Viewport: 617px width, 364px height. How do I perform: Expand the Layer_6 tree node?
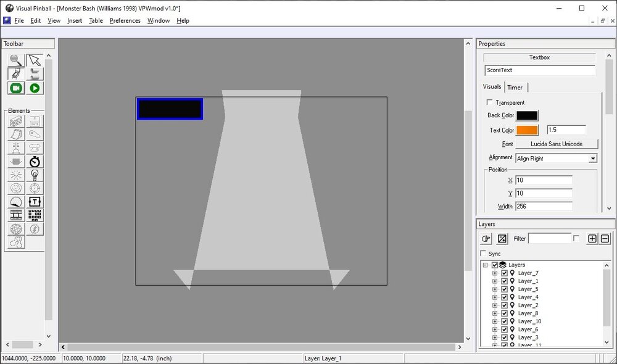point(495,329)
